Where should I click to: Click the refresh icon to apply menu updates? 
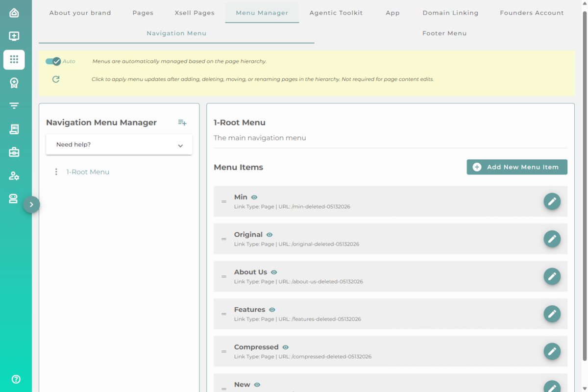point(56,79)
